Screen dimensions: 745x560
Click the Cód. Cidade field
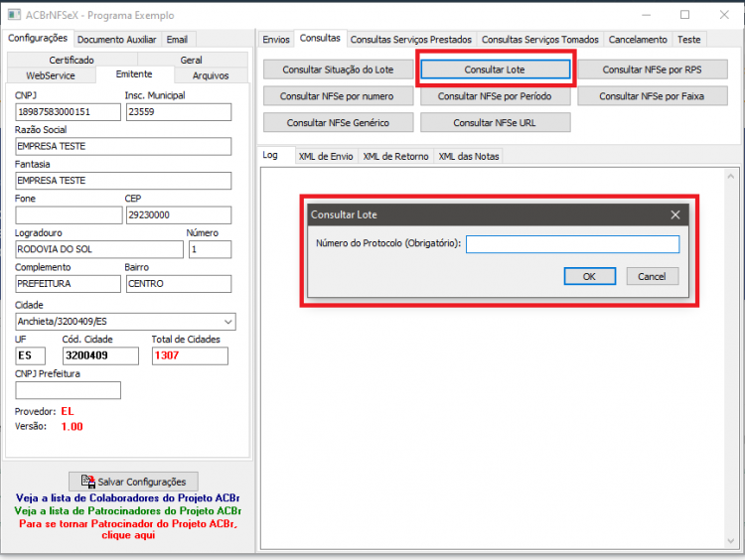pyautogui.click(x=100, y=355)
